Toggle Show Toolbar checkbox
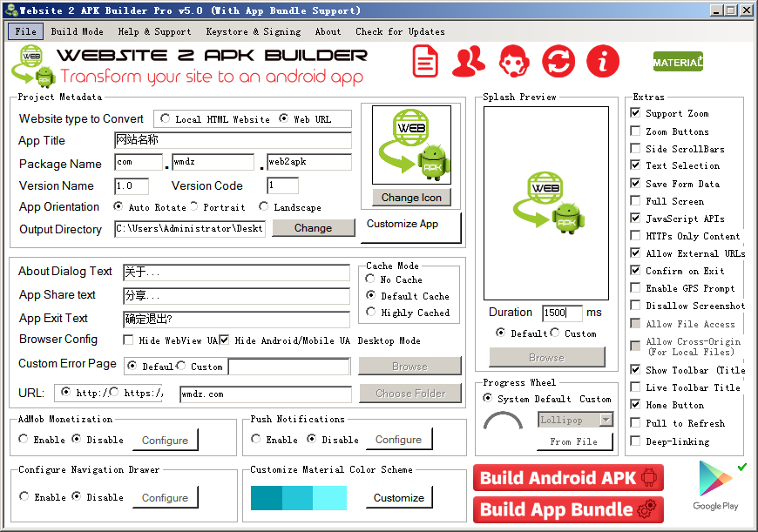The width and height of the screenshot is (758, 532). pos(636,370)
